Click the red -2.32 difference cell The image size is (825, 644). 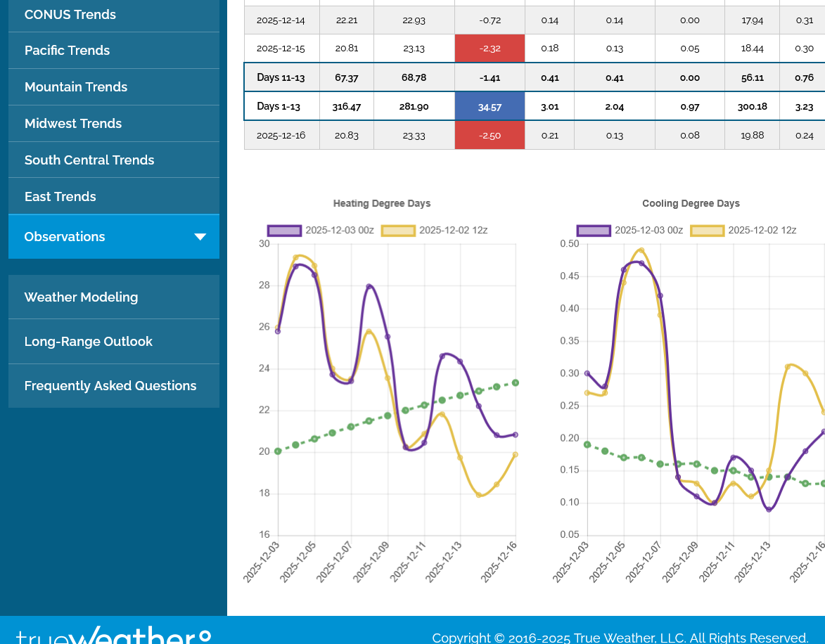[490, 49]
